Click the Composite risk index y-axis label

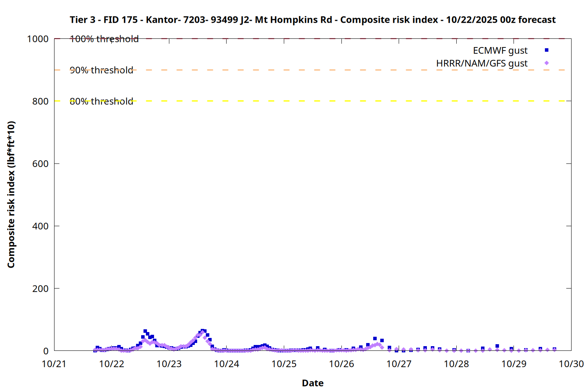click(11, 194)
